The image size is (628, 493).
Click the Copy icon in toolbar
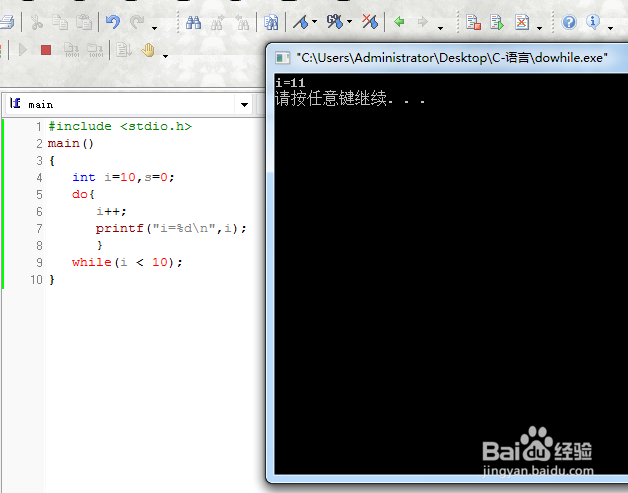click(x=60, y=22)
